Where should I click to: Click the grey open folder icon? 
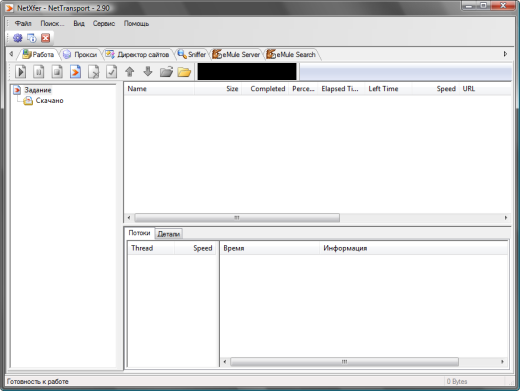coord(166,72)
